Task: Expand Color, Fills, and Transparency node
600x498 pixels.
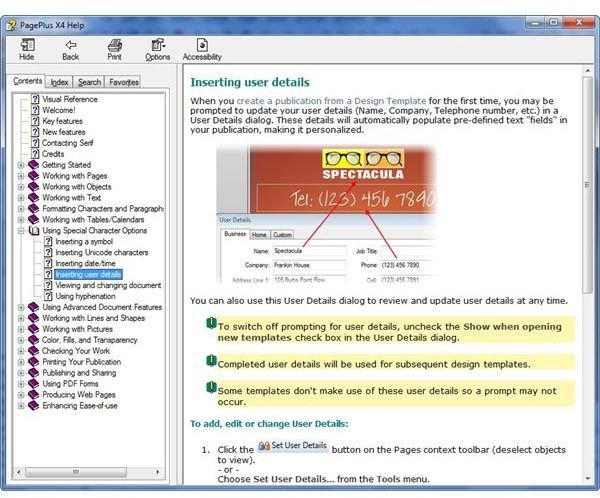Action: [x=21, y=340]
